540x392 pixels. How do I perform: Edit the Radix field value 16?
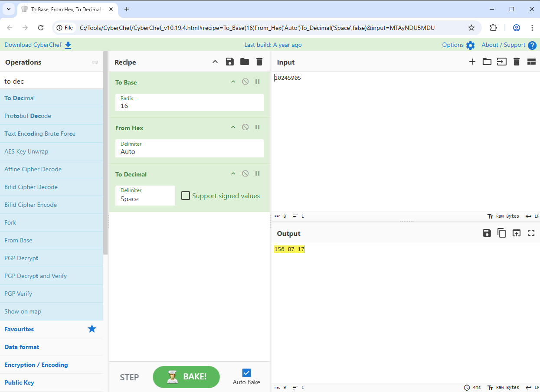point(190,102)
